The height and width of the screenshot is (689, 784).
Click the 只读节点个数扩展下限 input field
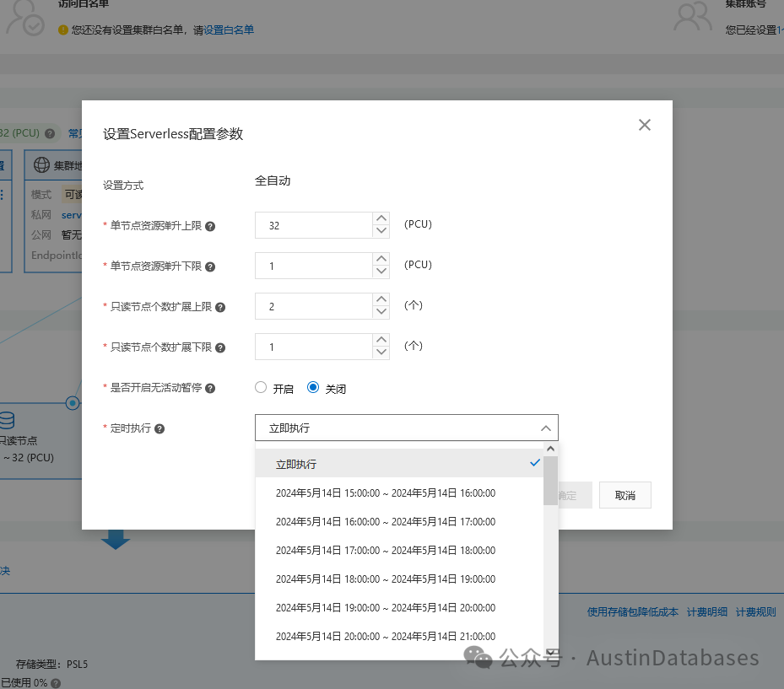click(314, 347)
